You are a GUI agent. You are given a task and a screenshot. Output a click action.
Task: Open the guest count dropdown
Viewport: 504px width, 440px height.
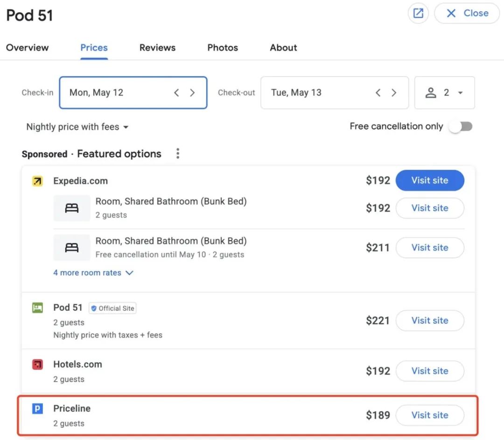[x=445, y=92]
